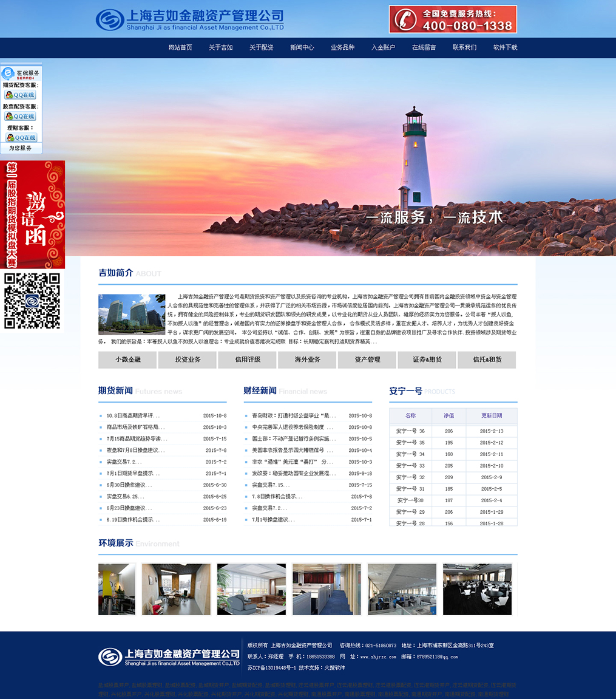
Task: Click the company logo in the header
Action: click(x=189, y=20)
